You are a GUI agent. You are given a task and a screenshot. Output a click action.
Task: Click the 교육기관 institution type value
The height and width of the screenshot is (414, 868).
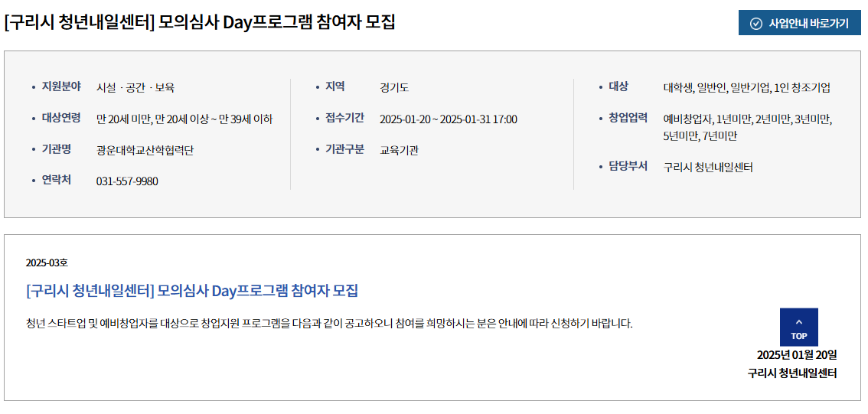click(x=399, y=150)
